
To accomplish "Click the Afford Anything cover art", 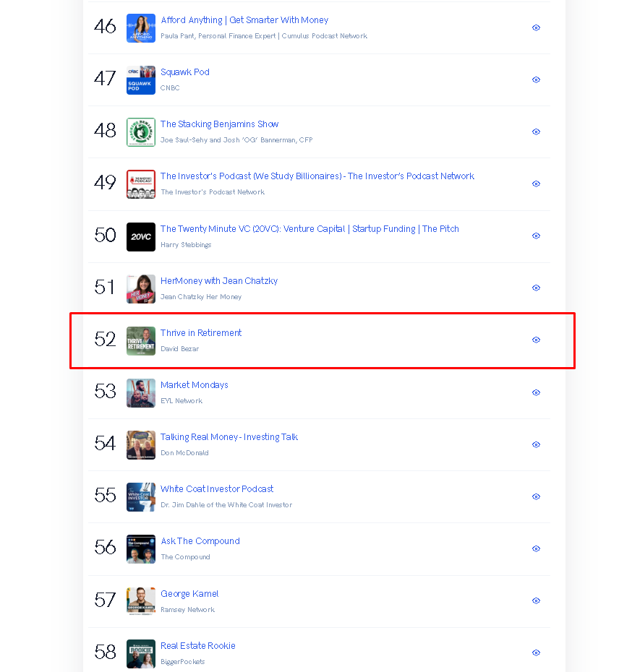I will (x=141, y=28).
